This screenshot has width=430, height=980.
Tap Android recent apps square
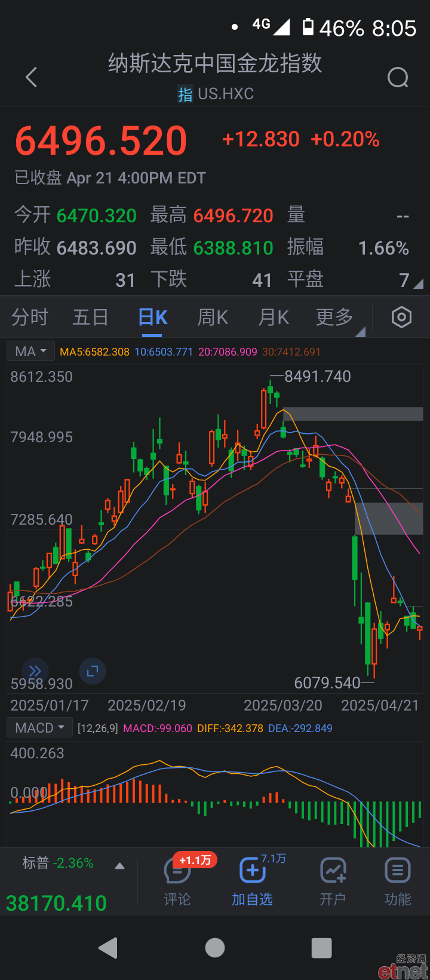click(322, 948)
